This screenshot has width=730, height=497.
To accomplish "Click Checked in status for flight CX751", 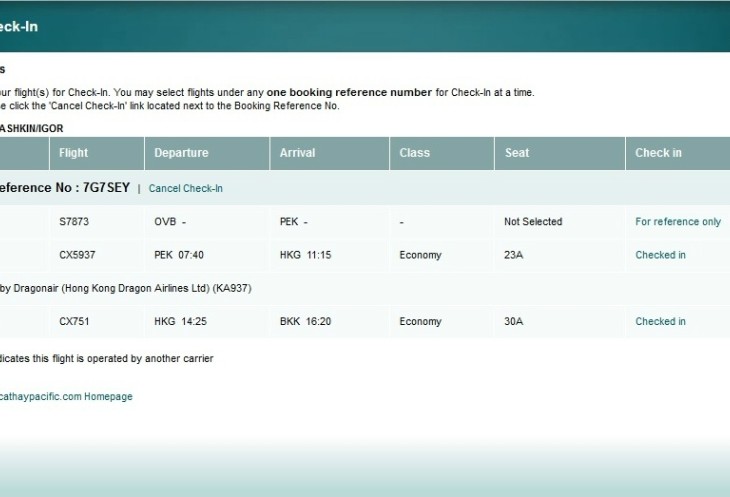I will pos(660,321).
